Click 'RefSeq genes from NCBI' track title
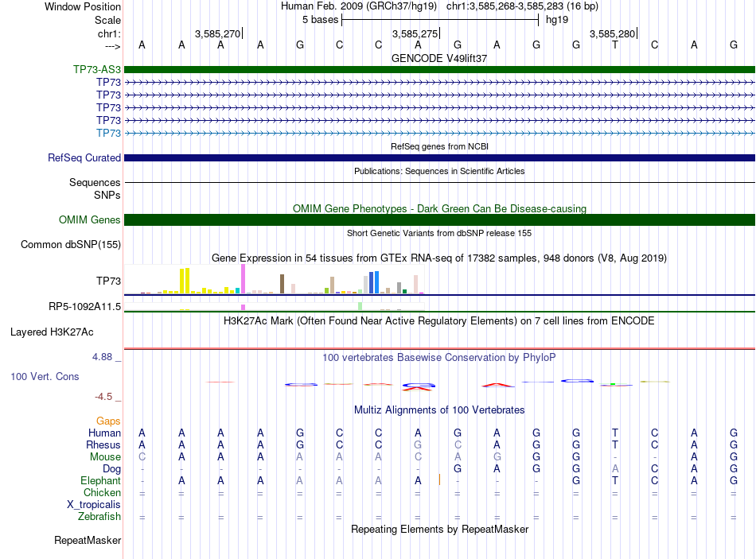The width and height of the screenshot is (756, 559). click(439, 146)
